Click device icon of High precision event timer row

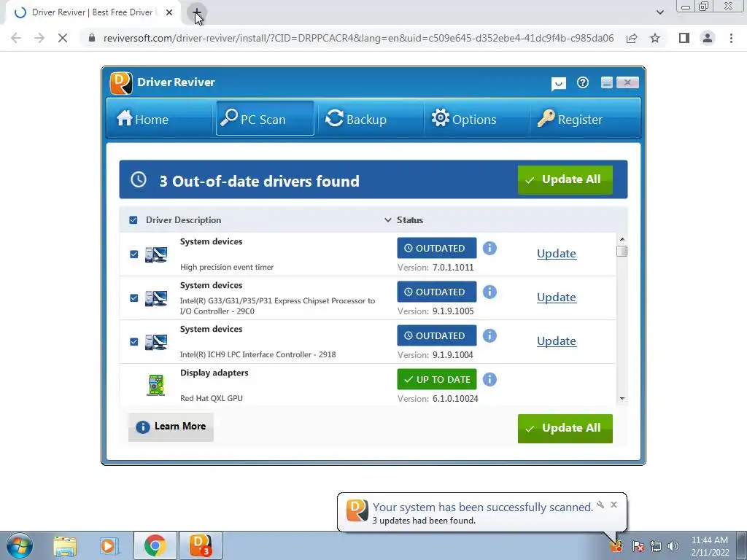[x=156, y=254]
